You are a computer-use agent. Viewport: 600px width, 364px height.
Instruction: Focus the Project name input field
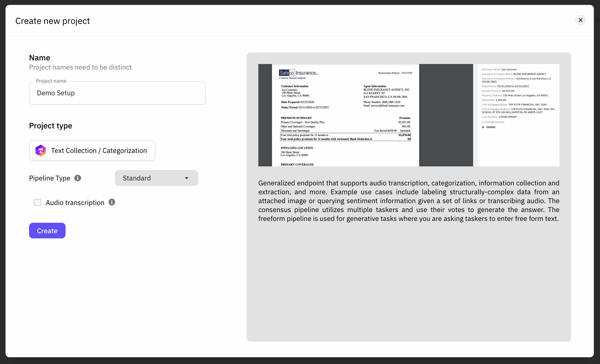click(117, 93)
